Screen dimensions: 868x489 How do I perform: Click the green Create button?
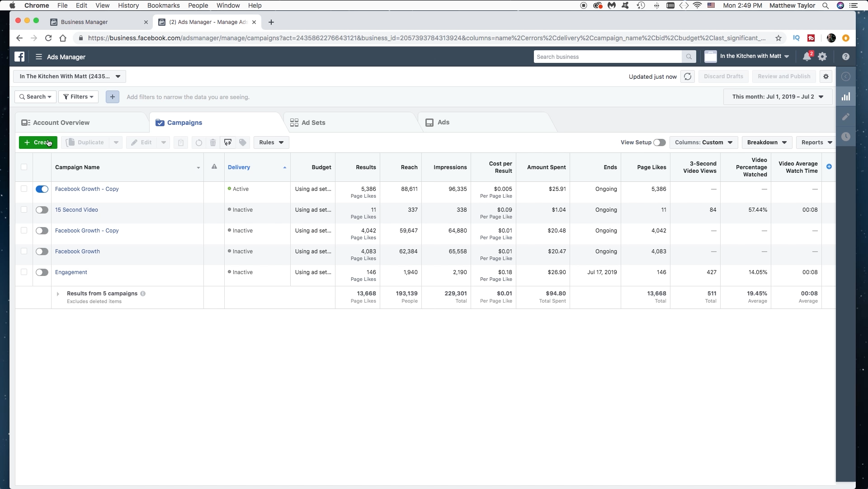(x=38, y=142)
